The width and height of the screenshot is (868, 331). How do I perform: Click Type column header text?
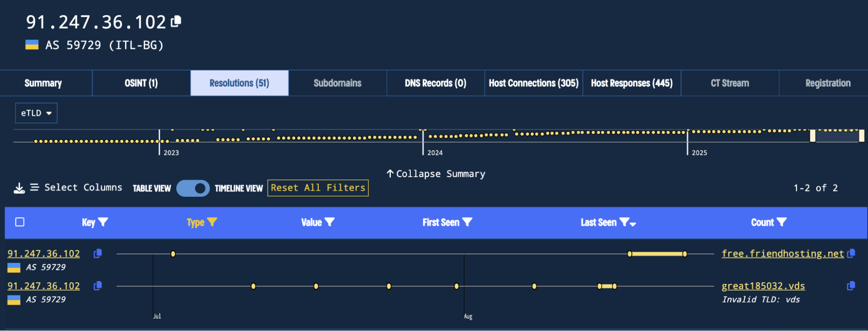[x=195, y=222]
